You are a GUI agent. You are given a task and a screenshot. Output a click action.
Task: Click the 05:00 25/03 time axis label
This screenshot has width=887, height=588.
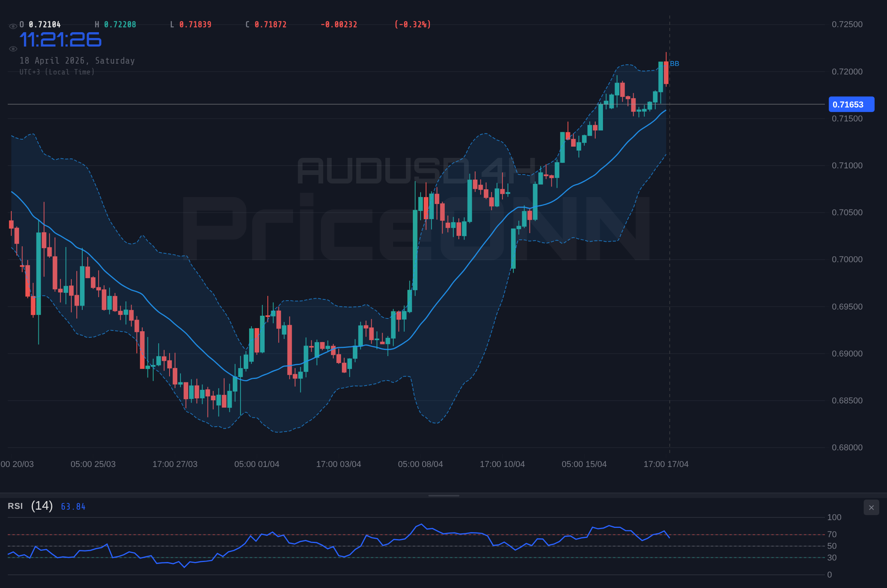[93, 464]
